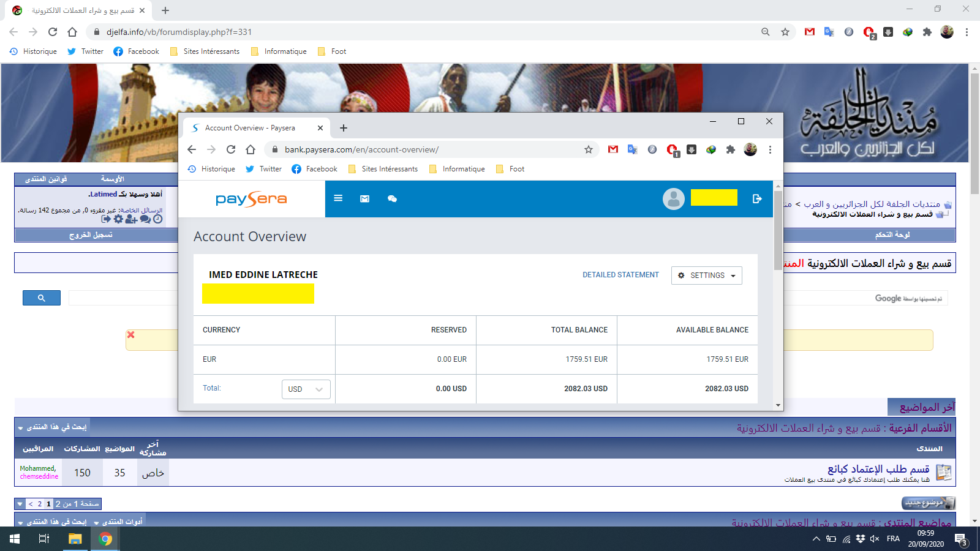Click Paysera address bar URL
Image resolution: width=980 pixels, height=551 pixels.
(361, 149)
